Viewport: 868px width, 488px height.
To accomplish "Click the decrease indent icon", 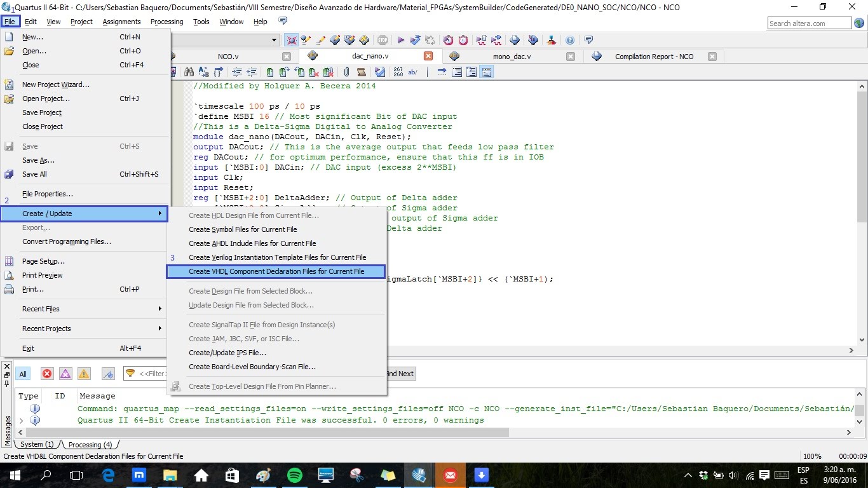I will pyautogui.click(x=252, y=72).
